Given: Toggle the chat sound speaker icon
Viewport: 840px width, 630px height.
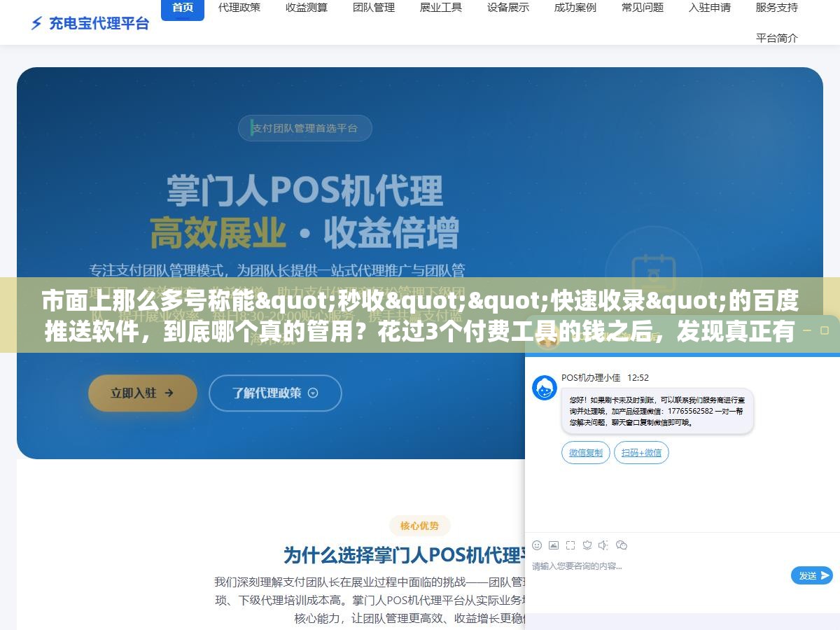Looking at the screenshot, I should pyautogui.click(x=603, y=545).
